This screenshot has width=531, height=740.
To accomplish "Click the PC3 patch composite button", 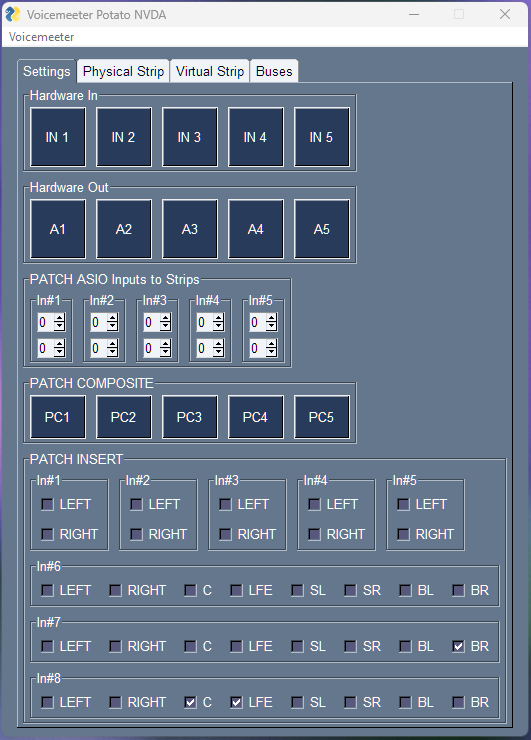I will coord(190,417).
